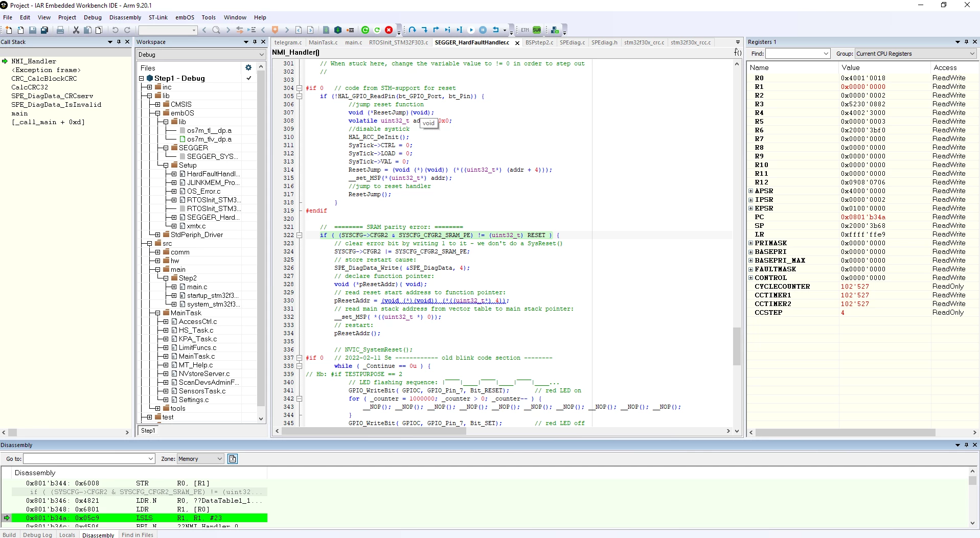Click the R6 register value 0x2000'3bf0
This screenshot has width=980, height=538.
coord(863,130)
